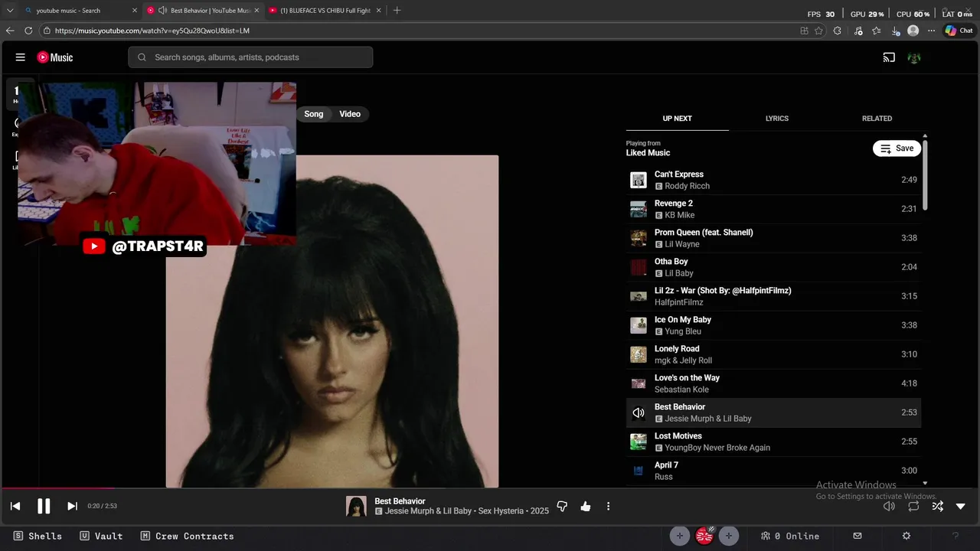Play Lil 2z - War from queue

point(773,296)
